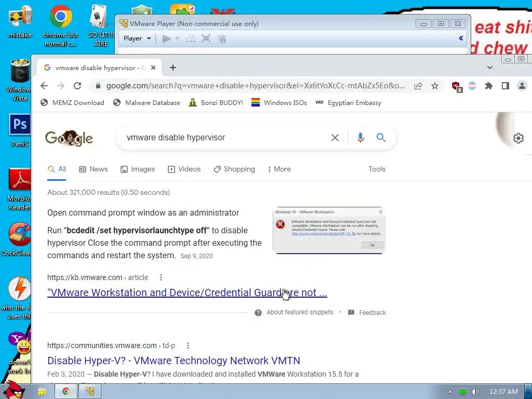
Task: Click the 12:37 AM taskbar clock
Action: (x=503, y=392)
